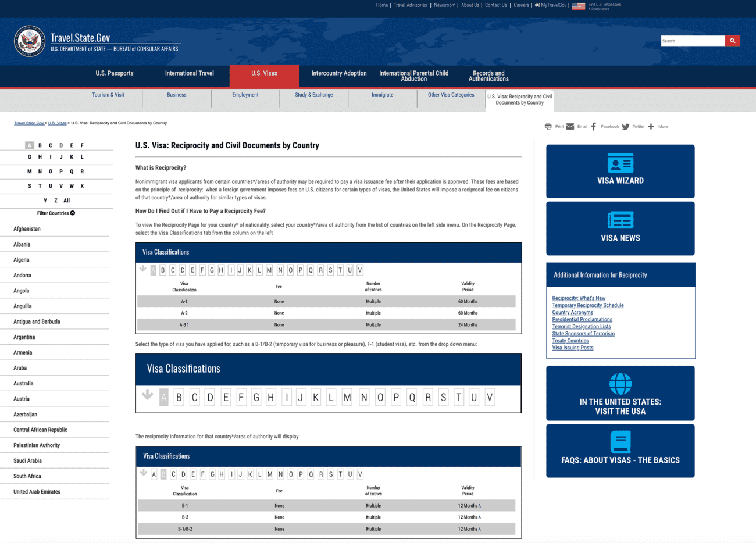Open the Visa Wizard tile
Screen dimensions: 756x543
coord(620,171)
